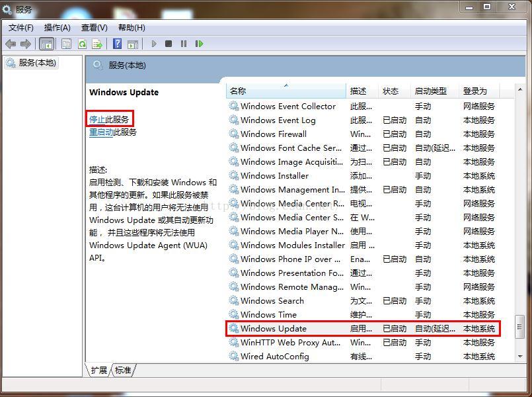The image size is (532, 397).
Task: Click the Start service play icon
Action: [x=154, y=44]
